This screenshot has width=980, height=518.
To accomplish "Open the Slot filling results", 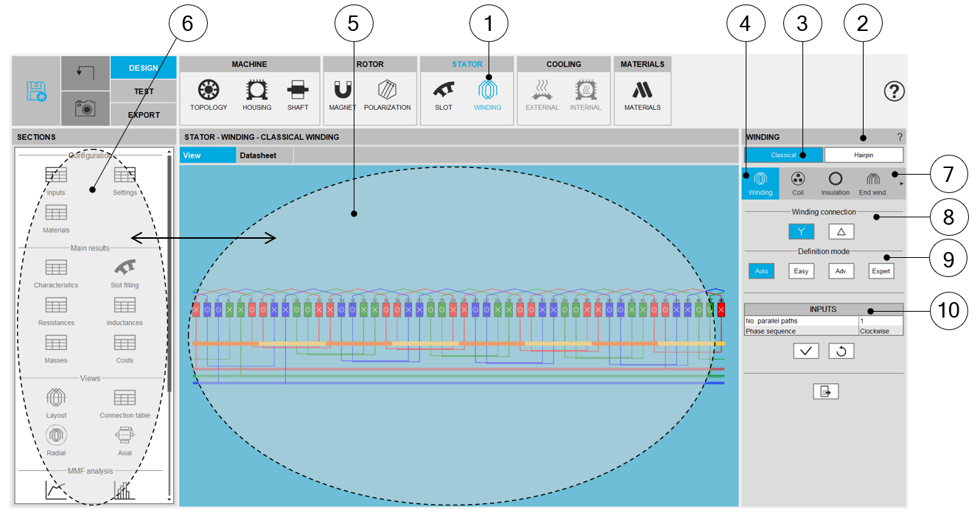I will point(125,272).
